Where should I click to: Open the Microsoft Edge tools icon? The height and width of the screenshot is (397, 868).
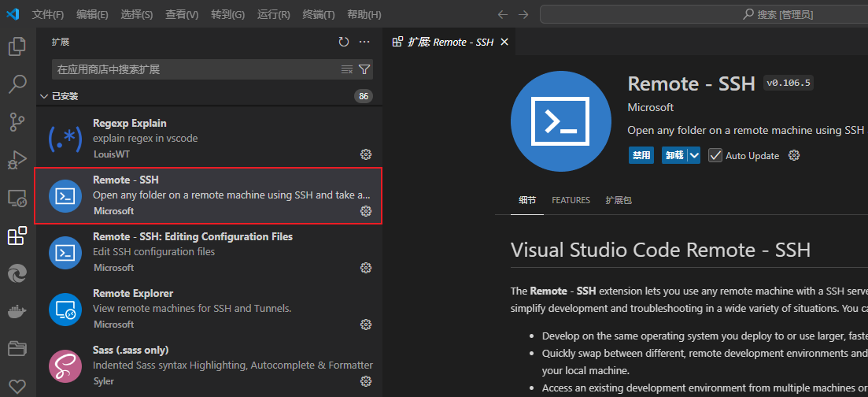pyautogui.click(x=17, y=273)
